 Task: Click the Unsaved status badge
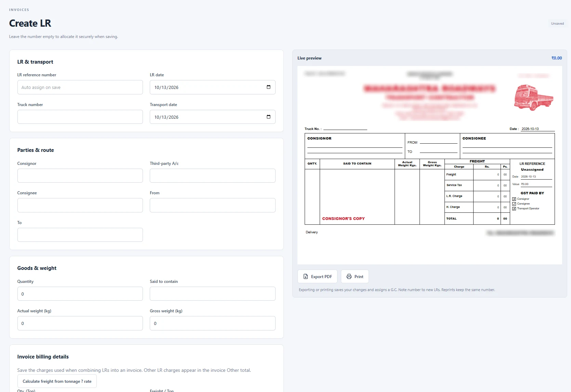click(x=557, y=24)
